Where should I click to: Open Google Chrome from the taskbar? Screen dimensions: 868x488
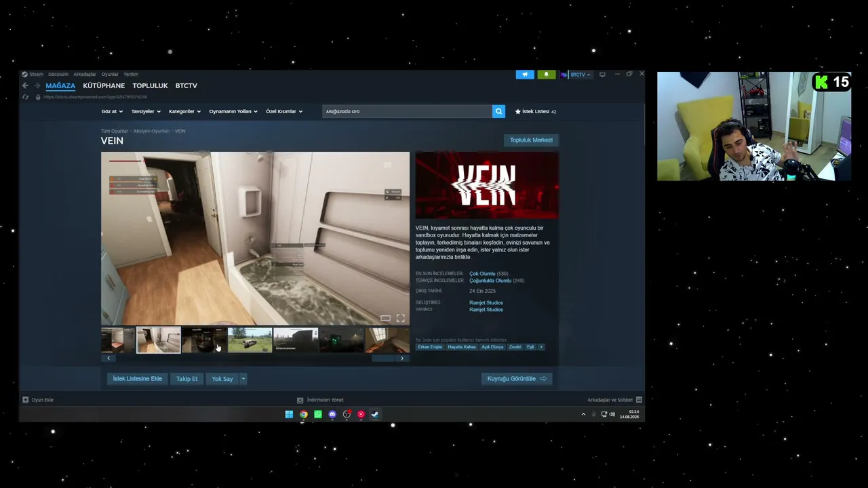[304, 414]
